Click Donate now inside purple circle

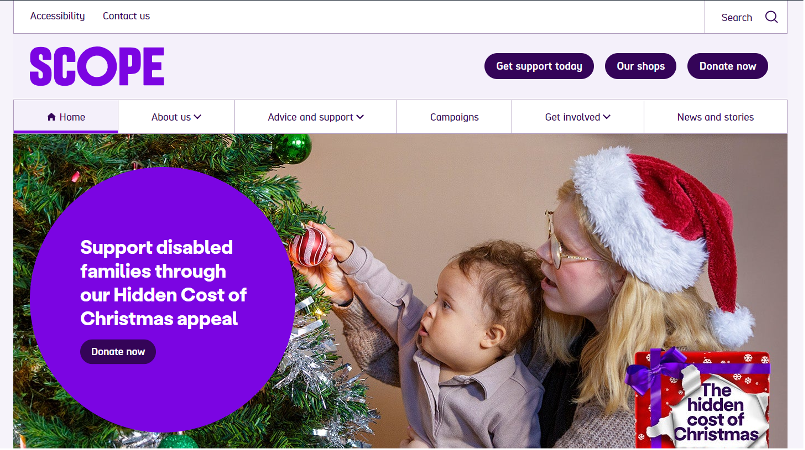118,351
